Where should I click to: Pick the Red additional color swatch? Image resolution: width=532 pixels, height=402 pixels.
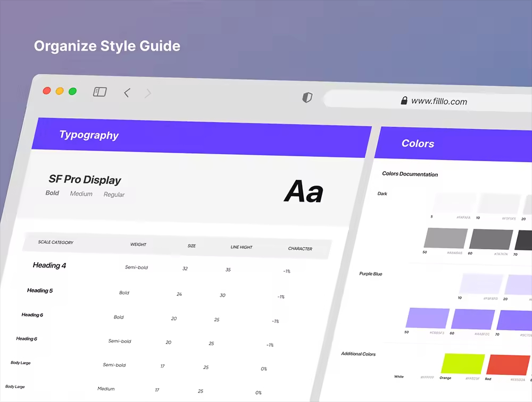tap(509, 366)
